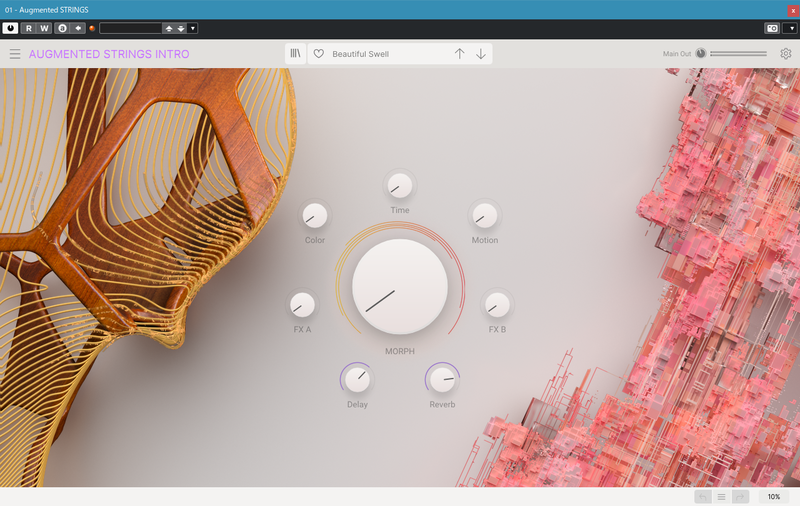
Task: Toggle the plugin power/bypass button
Action: click(x=10, y=28)
